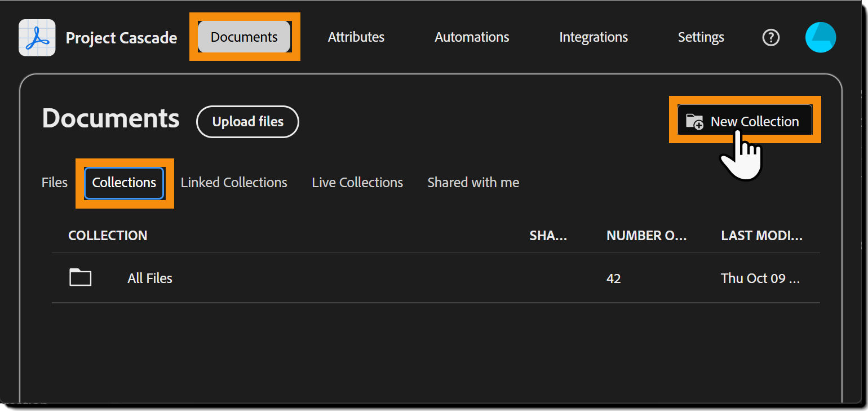Open the Linked Collections tab
Screen dimensions: 868x411
[234, 182]
